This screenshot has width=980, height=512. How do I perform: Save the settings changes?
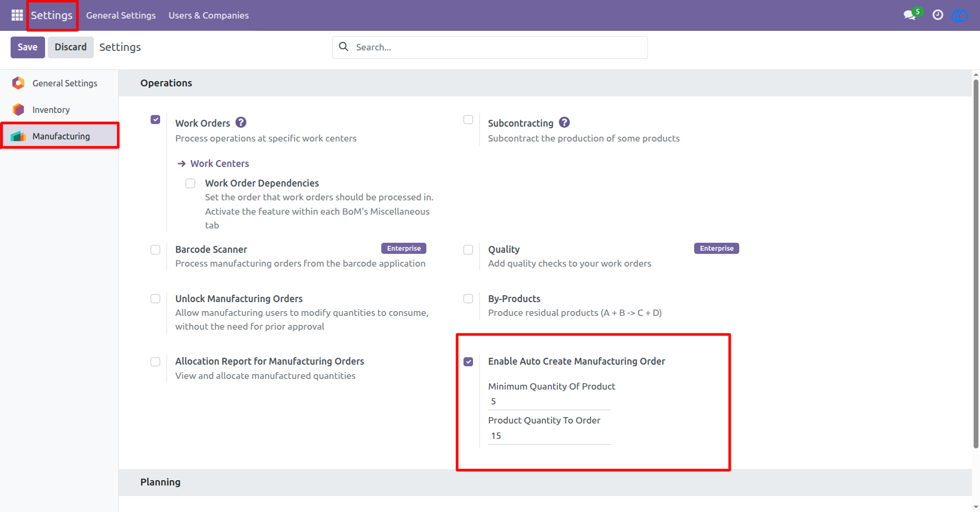pyautogui.click(x=28, y=47)
